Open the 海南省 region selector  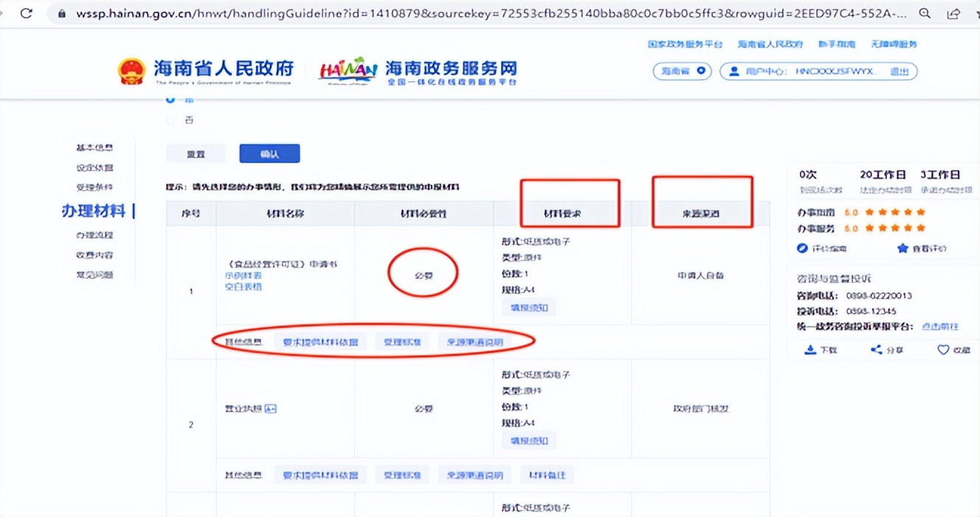coord(682,71)
